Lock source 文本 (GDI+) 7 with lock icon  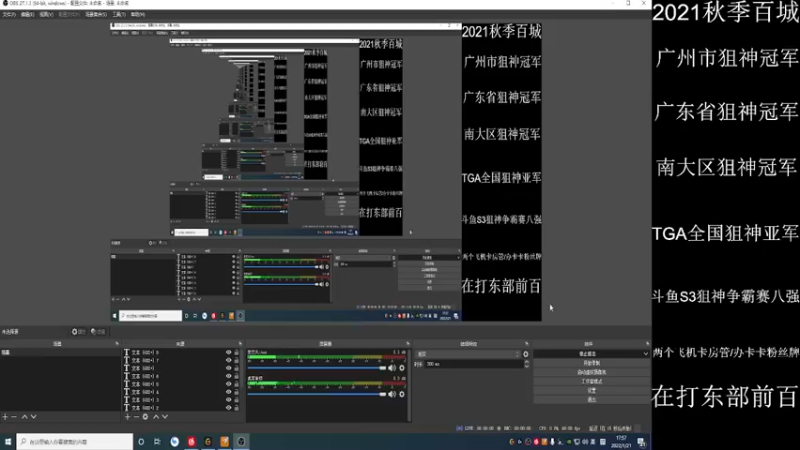pos(236,360)
